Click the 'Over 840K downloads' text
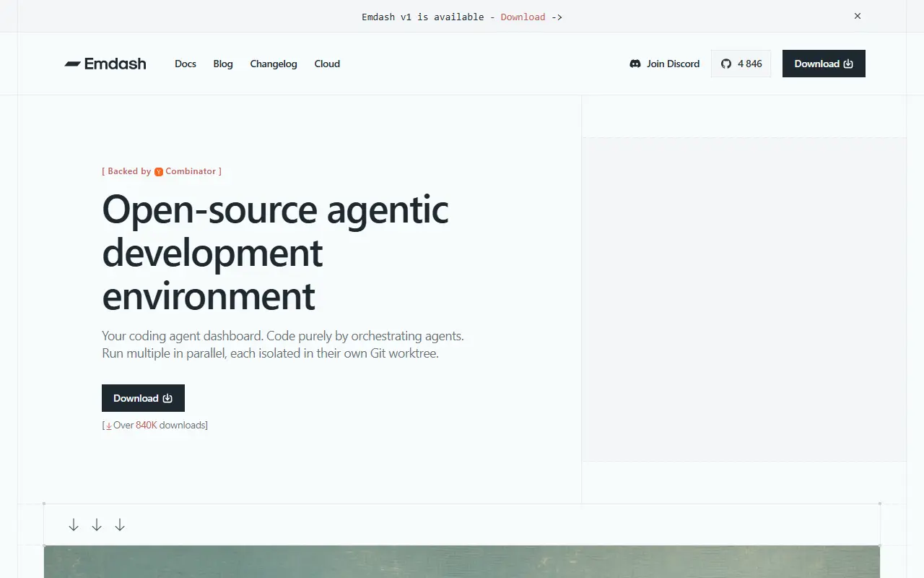The width and height of the screenshot is (924, 578). click(155, 425)
